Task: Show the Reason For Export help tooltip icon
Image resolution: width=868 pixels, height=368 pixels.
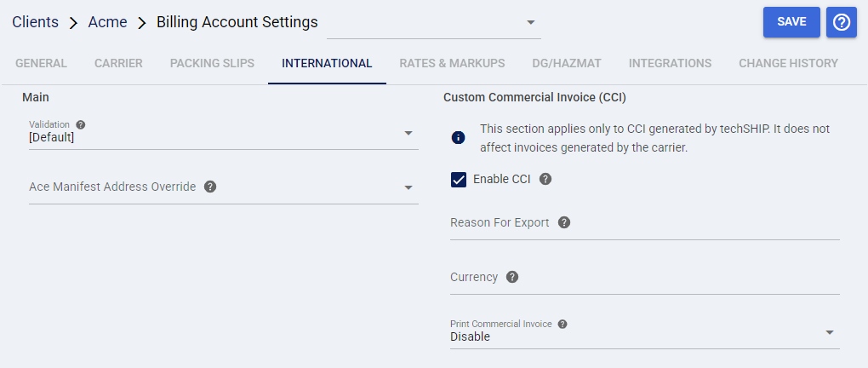Action: [564, 223]
